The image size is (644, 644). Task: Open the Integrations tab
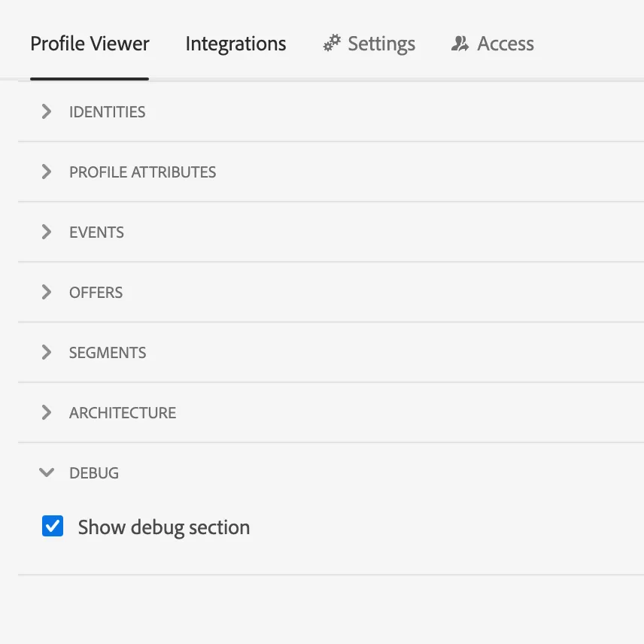point(235,44)
